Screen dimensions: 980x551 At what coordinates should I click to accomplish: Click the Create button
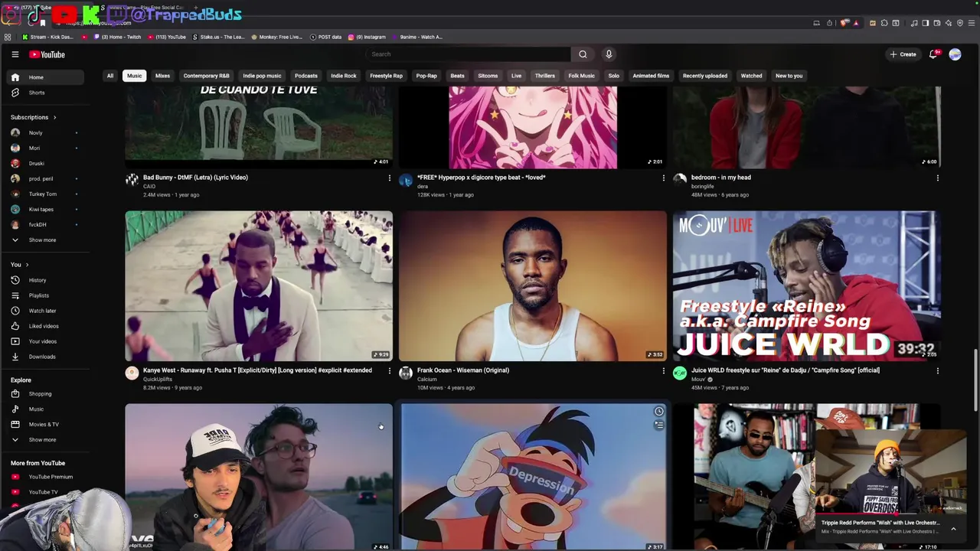pyautogui.click(x=903, y=54)
